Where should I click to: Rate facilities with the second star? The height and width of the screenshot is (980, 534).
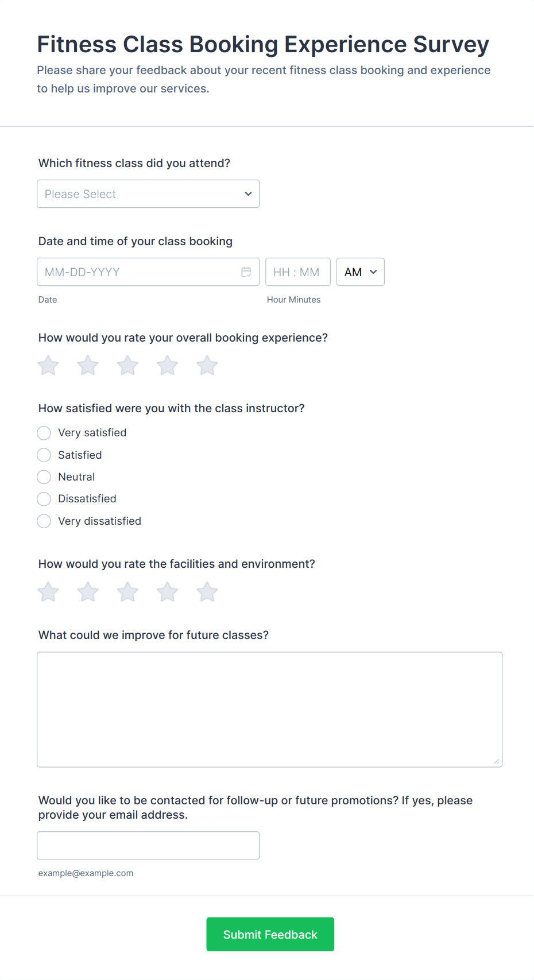(88, 591)
